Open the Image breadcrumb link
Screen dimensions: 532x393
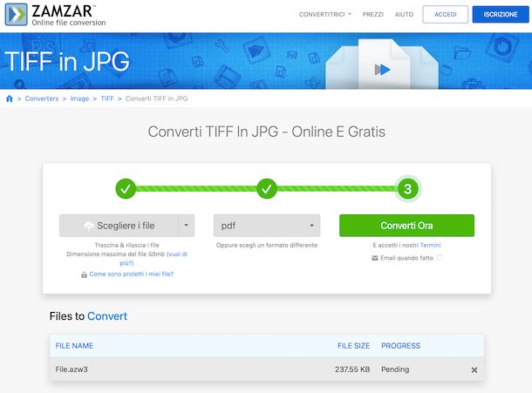click(79, 98)
